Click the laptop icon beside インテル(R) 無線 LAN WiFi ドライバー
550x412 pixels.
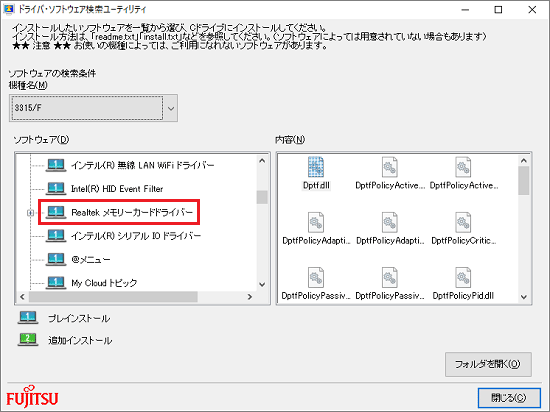click(x=56, y=165)
